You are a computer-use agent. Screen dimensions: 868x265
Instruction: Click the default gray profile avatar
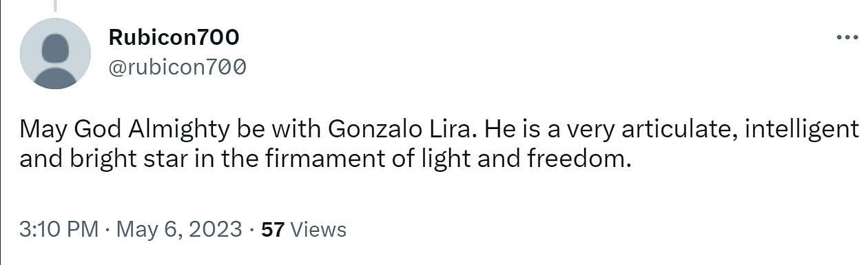pyautogui.click(x=55, y=54)
